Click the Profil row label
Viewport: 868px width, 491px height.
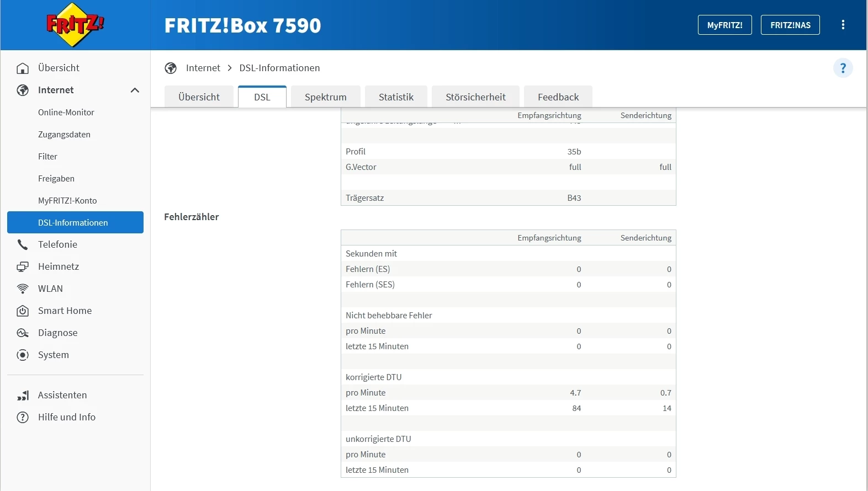coord(356,152)
